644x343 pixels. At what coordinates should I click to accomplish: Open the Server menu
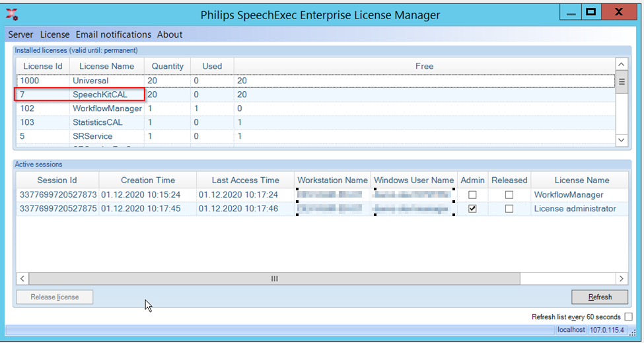[x=20, y=34]
